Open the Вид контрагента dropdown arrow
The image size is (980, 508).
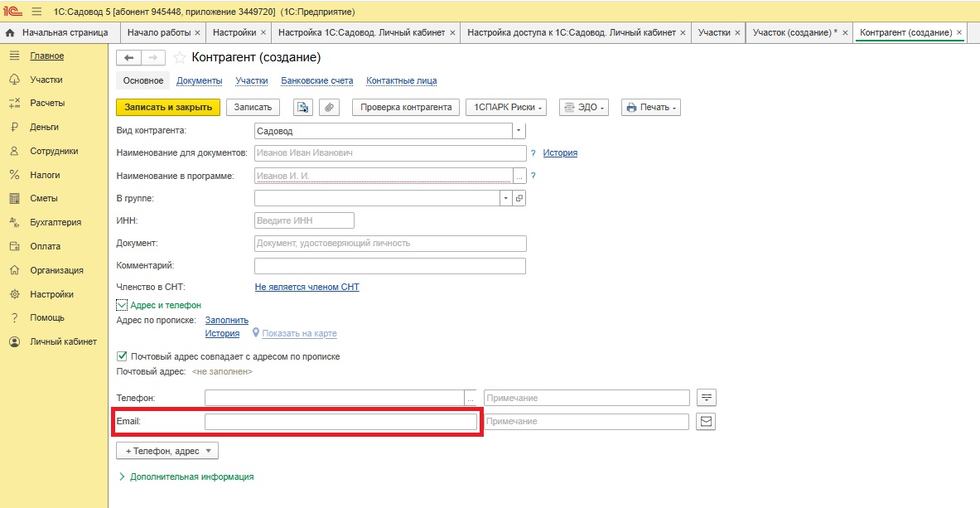[x=519, y=131]
